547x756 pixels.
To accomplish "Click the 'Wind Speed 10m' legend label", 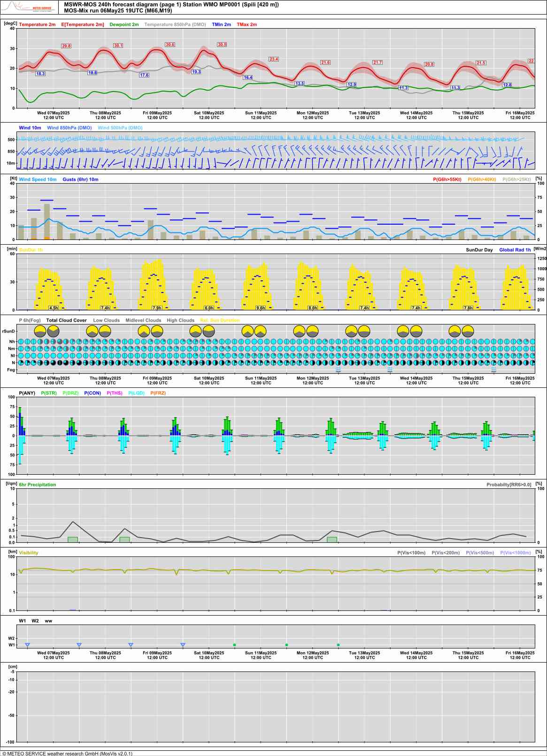I will point(38,179).
